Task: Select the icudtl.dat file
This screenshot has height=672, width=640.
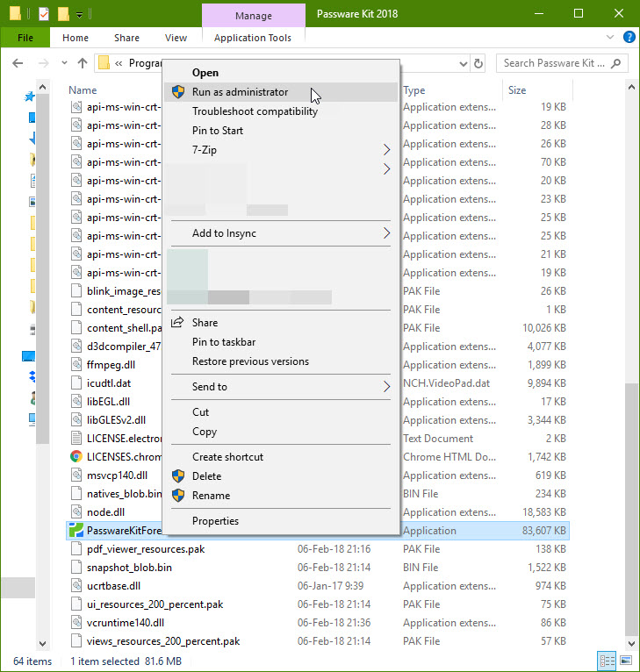Action: tap(109, 383)
